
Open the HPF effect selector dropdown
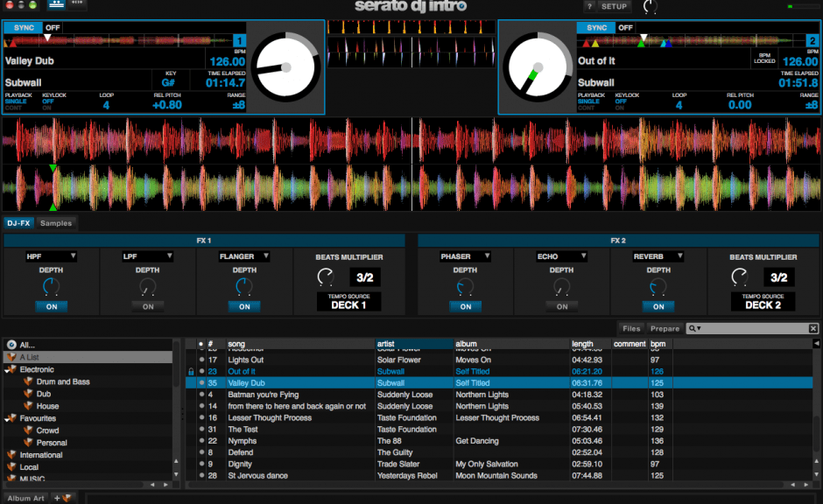[x=50, y=256]
